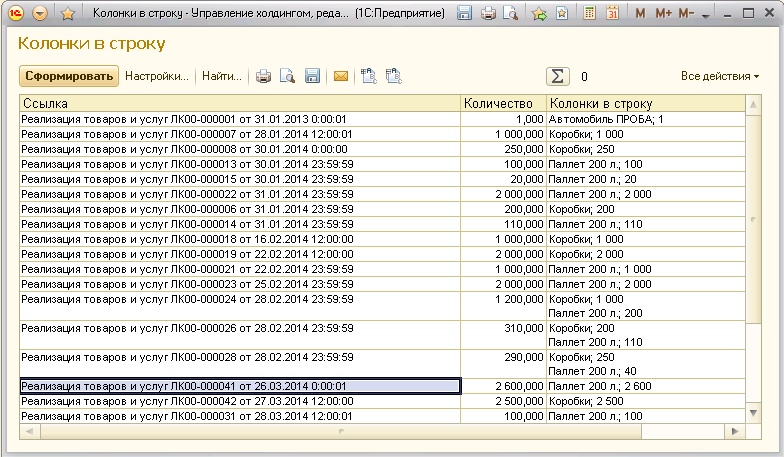Image resolution: width=784 pixels, height=457 pixels.
Task: Click the vertical scrollbar down arrow
Action: 754,412
